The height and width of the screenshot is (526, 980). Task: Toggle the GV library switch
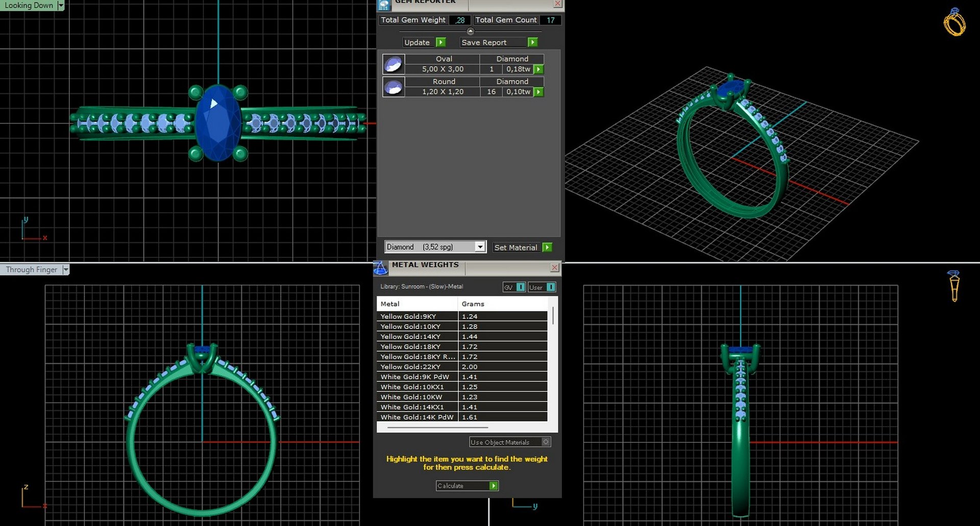pos(514,287)
